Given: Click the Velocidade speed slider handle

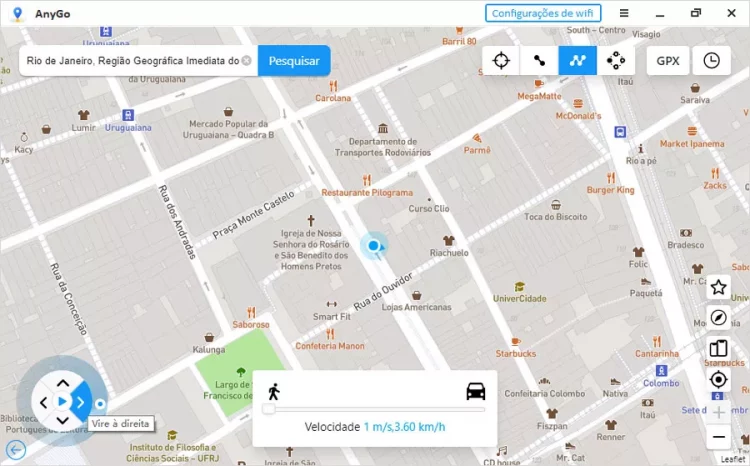Looking at the screenshot, I should [268, 409].
